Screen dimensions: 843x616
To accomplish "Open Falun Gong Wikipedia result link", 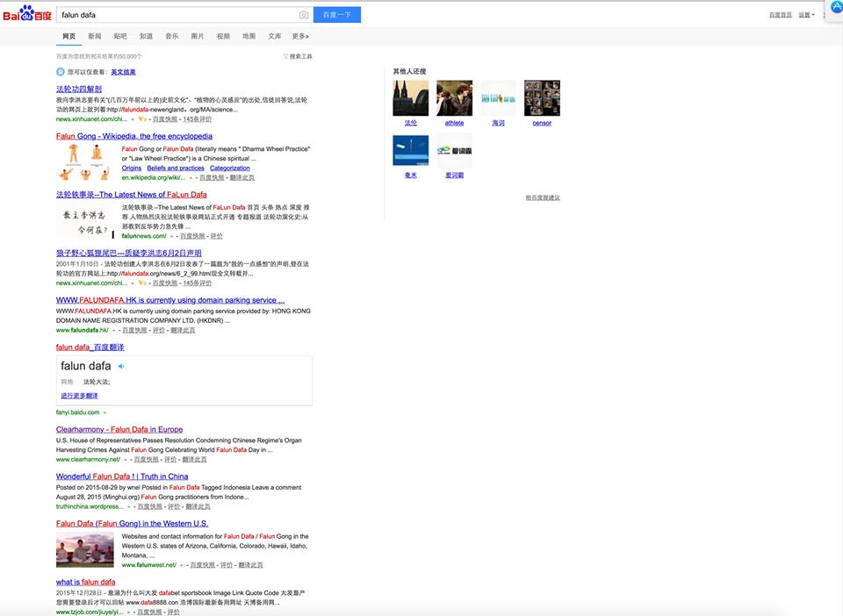I will point(133,136).
